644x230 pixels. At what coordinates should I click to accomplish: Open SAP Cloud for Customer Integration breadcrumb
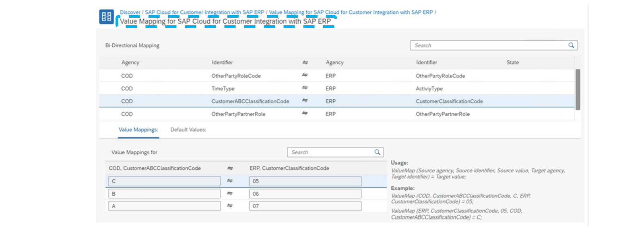point(204,12)
